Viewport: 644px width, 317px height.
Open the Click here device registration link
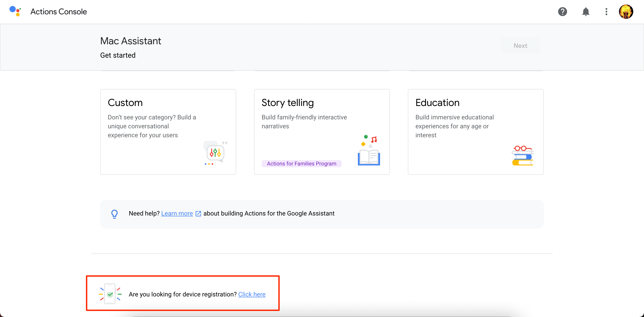click(x=252, y=294)
